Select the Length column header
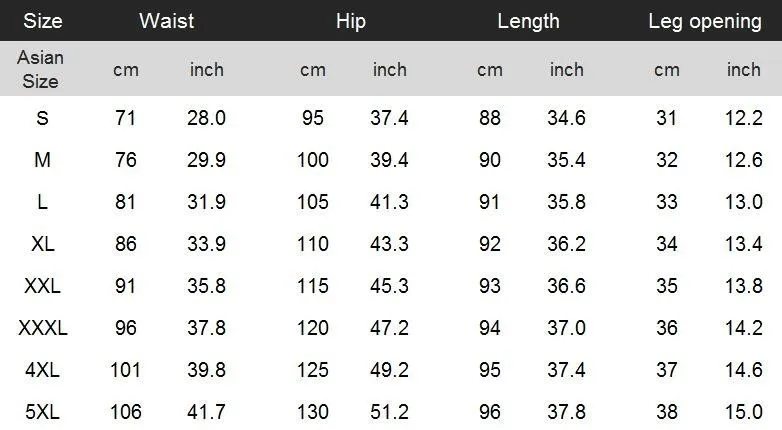Screen dimensions: 782x430 click(x=528, y=21)
